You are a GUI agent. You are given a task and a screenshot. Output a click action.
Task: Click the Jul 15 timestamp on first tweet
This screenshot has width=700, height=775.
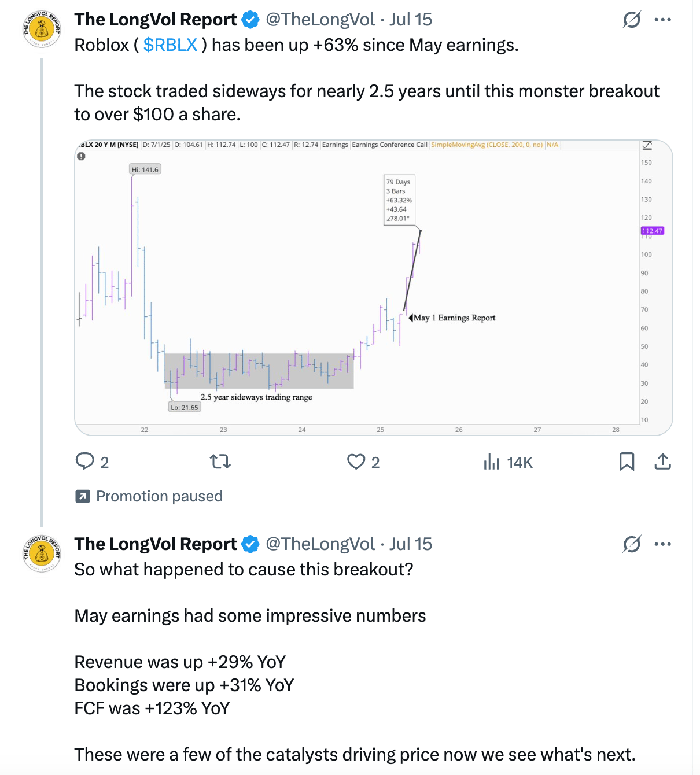coord(411,20)
